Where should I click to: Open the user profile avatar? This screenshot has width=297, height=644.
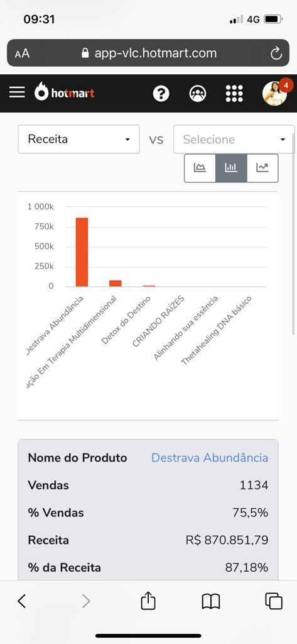[x=275, y=93]
